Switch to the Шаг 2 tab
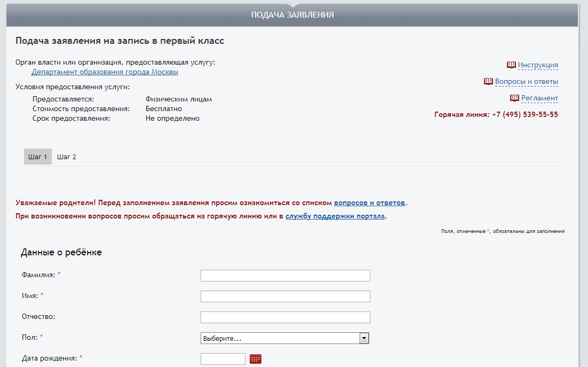This screenshot has width=588, height=367. click(x=67, y=157)
